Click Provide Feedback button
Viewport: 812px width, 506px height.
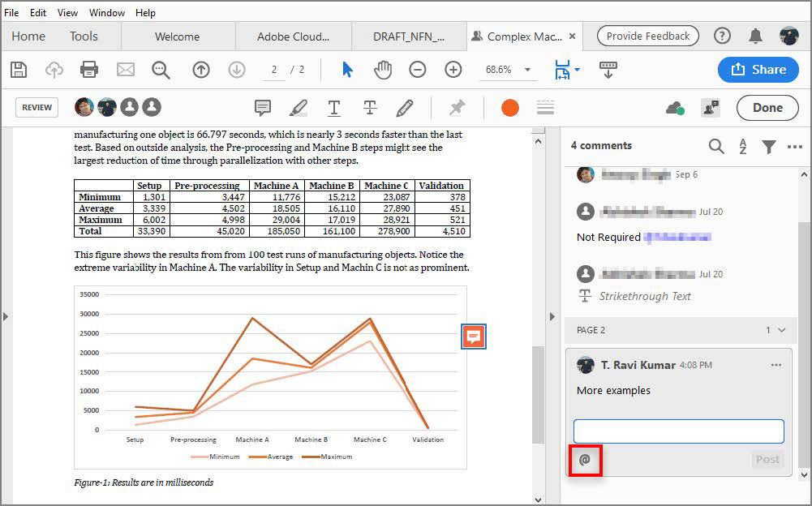point(648,36)
